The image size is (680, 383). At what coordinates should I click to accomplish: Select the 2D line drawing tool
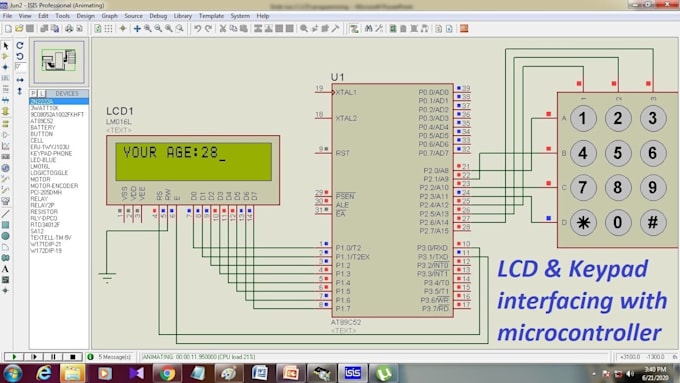pos(6,213)
